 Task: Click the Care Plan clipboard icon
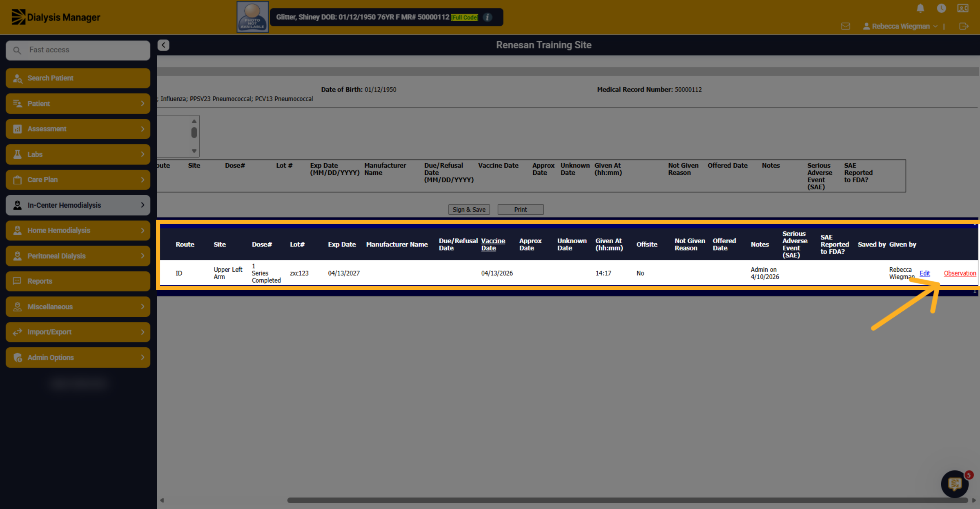(x=18, y=180)
